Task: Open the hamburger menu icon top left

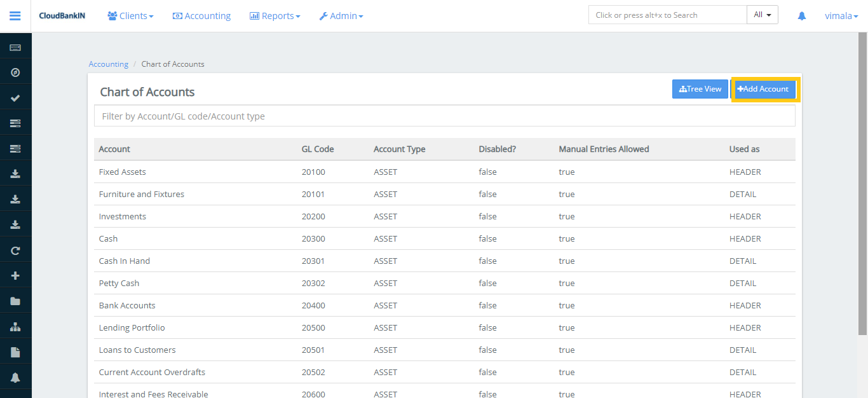Action: pos(15,15)
